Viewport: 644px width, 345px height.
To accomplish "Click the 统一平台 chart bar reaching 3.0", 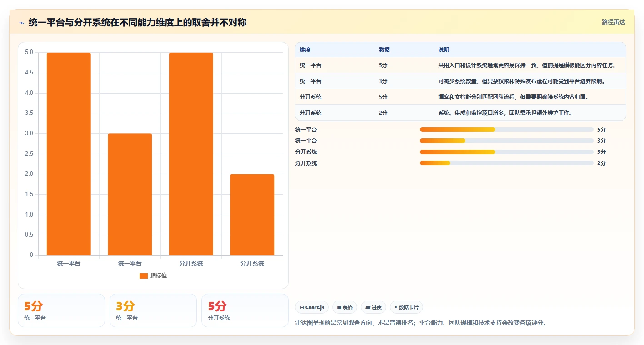I will (x=130, y=194).
